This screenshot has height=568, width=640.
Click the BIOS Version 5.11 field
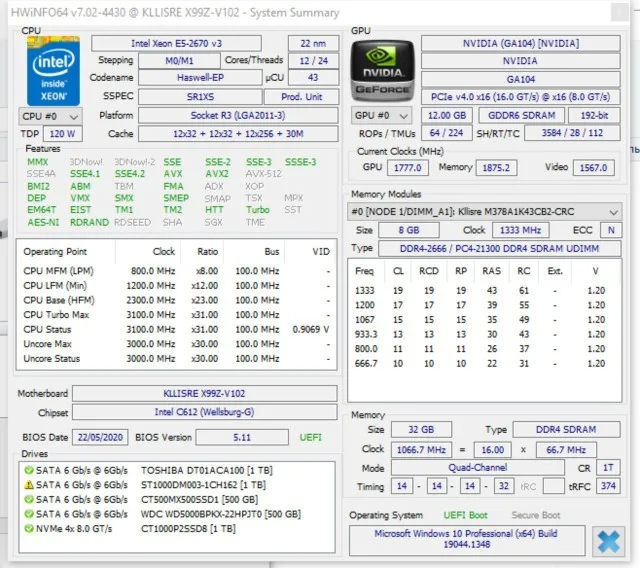coord(242,437)
